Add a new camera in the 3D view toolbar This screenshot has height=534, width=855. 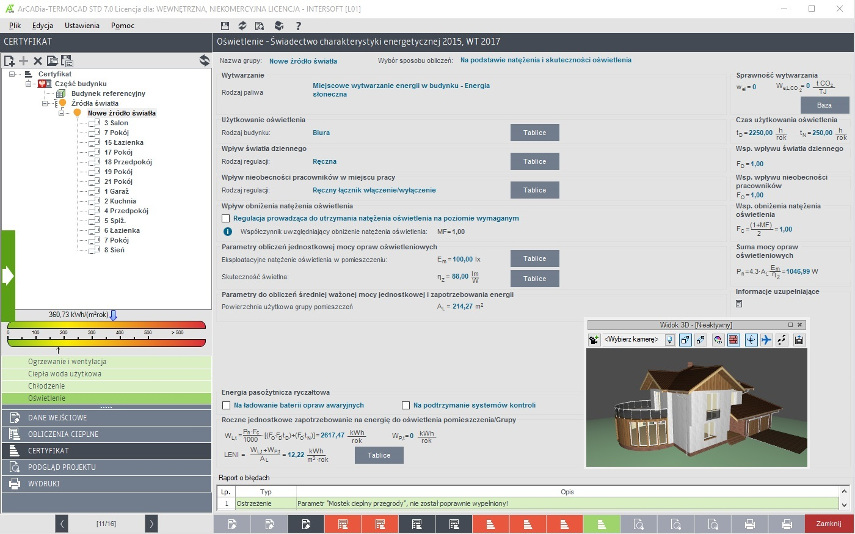[593, 340]
